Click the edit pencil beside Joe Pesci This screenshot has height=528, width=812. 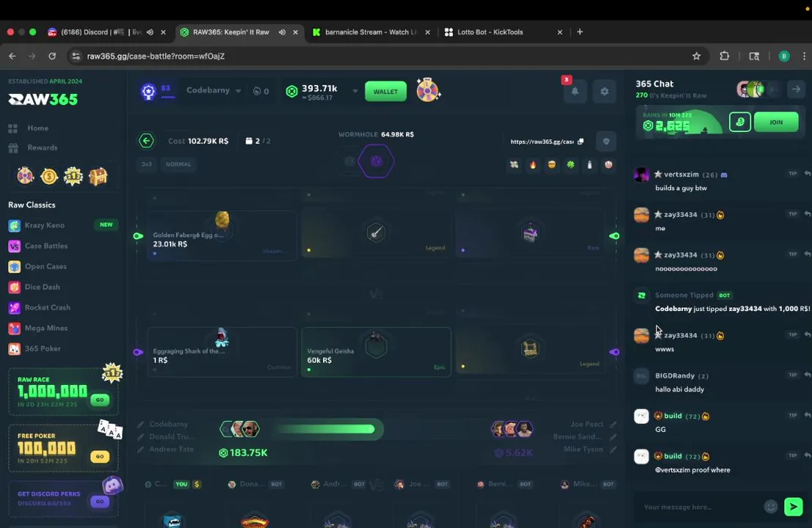pos(613,425)
